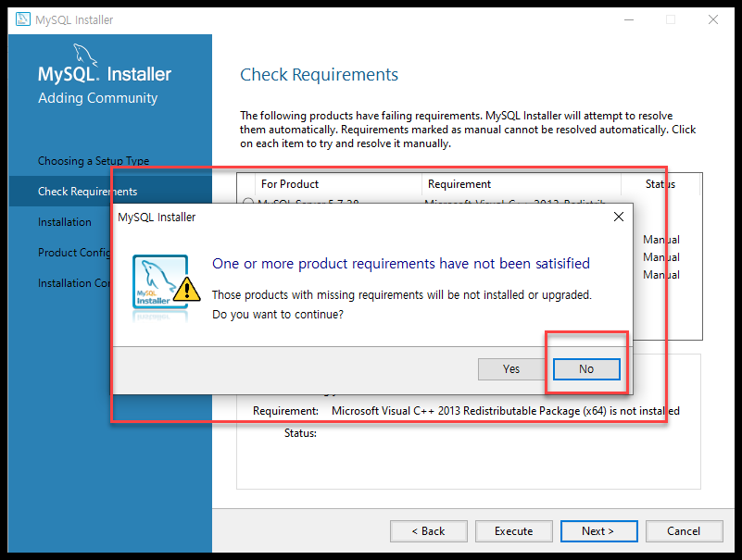Screen dimensions: 742x560
Task: Click the Visual C++ 2013 Redistributable requirement text
Action: point(506,411)
